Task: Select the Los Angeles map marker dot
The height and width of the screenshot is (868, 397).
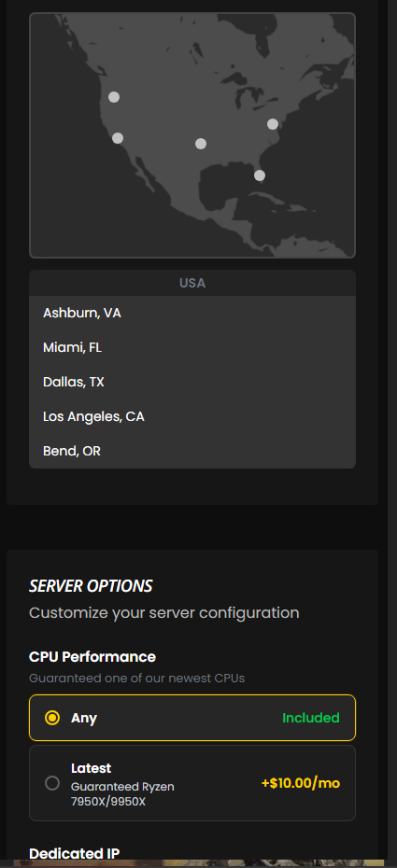Action: [118, 138]
